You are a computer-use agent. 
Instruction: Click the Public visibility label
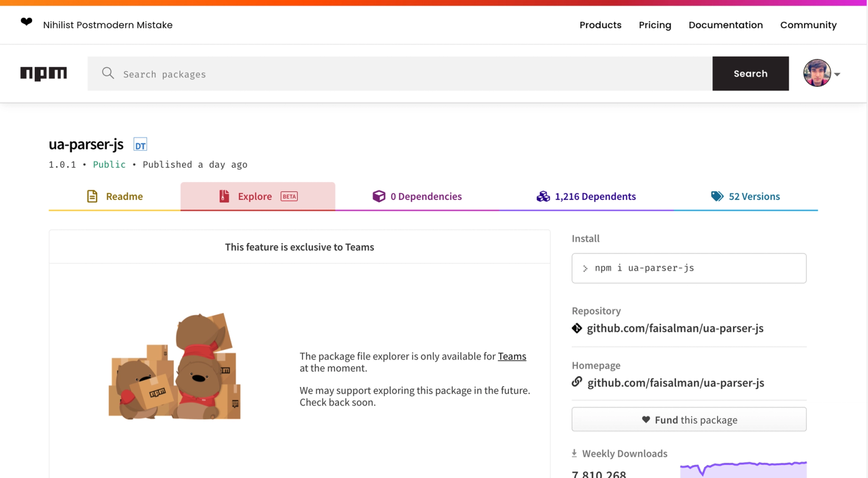pos(109,164)
